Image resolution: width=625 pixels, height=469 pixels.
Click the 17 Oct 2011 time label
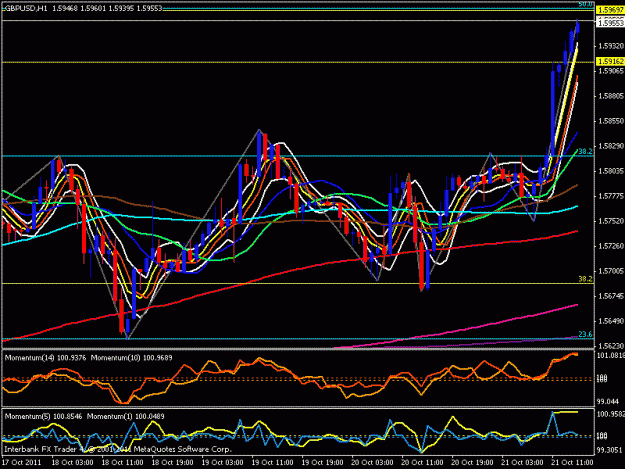click(21, 462)
